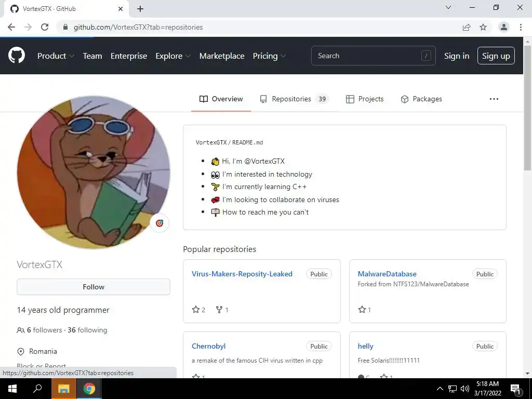This screenshot has height=399, width=532.
Task: Reload the page with refresh icon
Action: click(45, 27)
